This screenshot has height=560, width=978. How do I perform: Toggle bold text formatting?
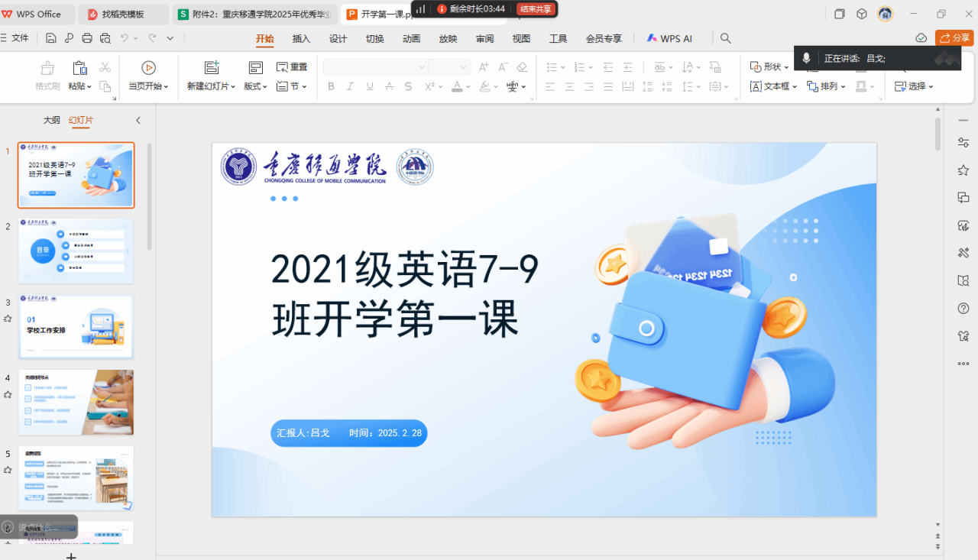331,86
